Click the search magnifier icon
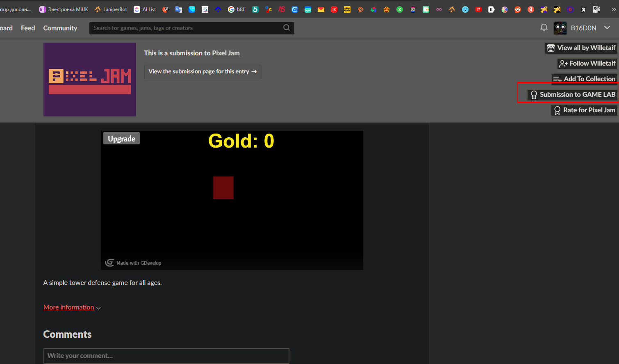The height and width of the screenshot is (364, 619). (x=286, y=28)
